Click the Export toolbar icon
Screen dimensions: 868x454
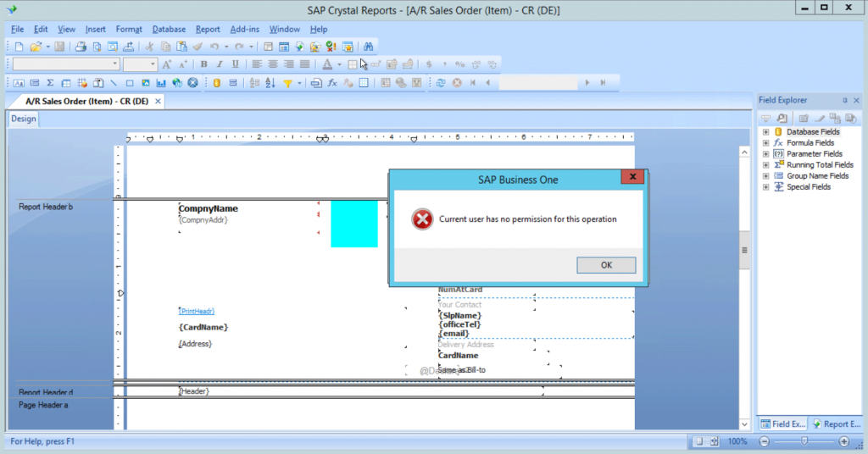coord(129,47)
